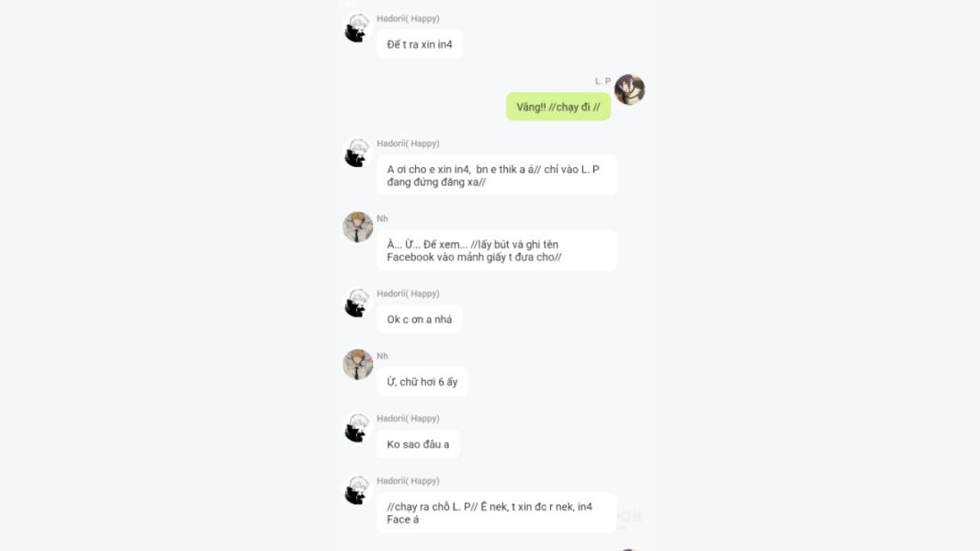
Task: Select the green 'Vâng!! //chạy đi //' bubble
Action: tap(558, 107)
